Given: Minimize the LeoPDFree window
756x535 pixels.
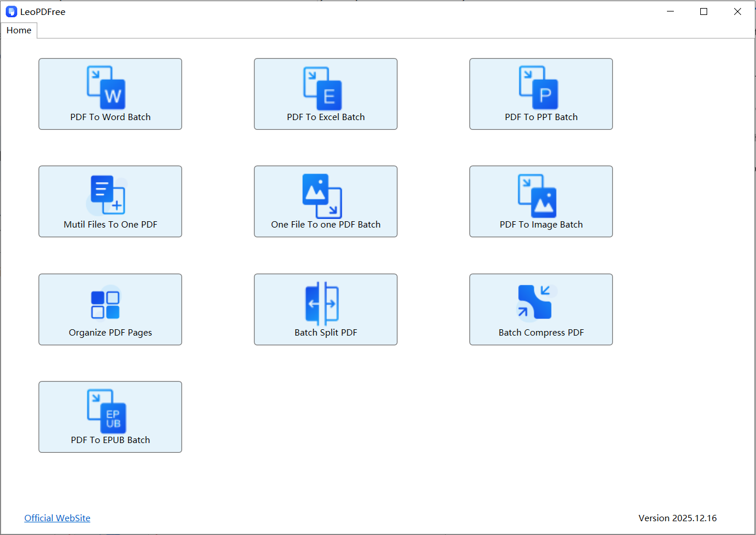Looking at the screenshot, I should pos(670,11).
